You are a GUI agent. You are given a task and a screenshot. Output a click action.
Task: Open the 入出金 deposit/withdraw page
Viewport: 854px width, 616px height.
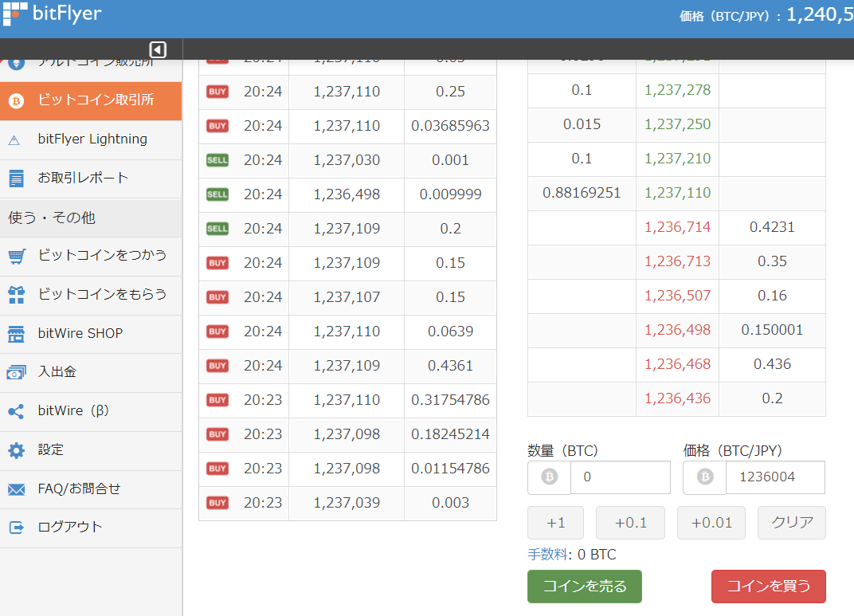91,372
